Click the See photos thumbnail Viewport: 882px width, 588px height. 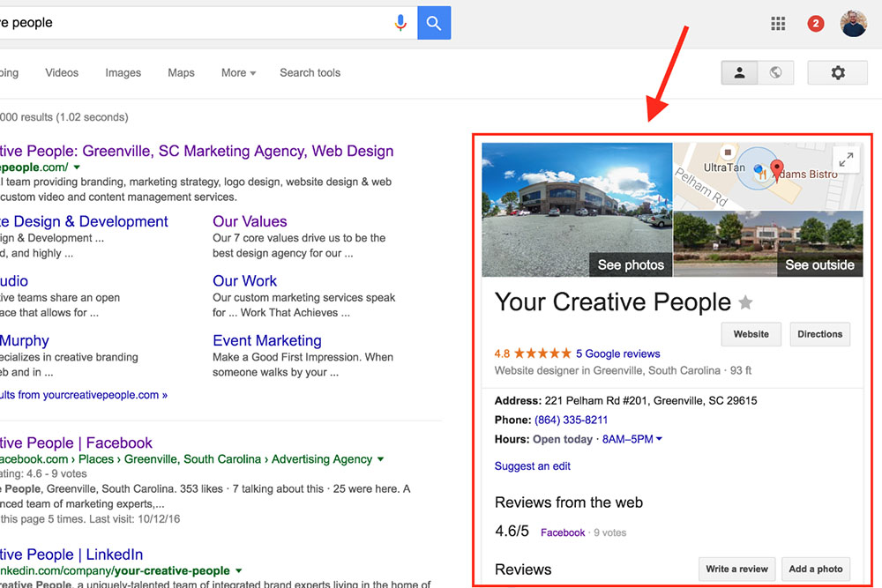577,210
